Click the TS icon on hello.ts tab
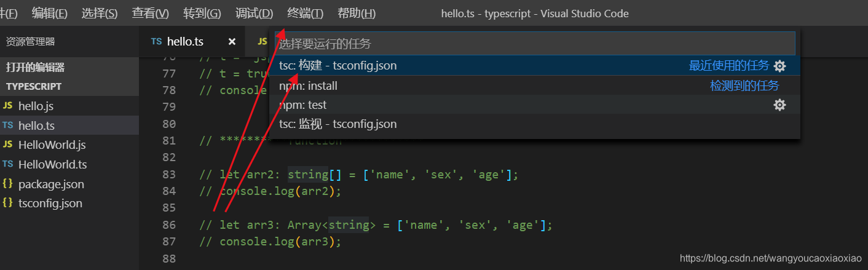The height and width of the screenshot is (270, 868). (x=156, y=42)
